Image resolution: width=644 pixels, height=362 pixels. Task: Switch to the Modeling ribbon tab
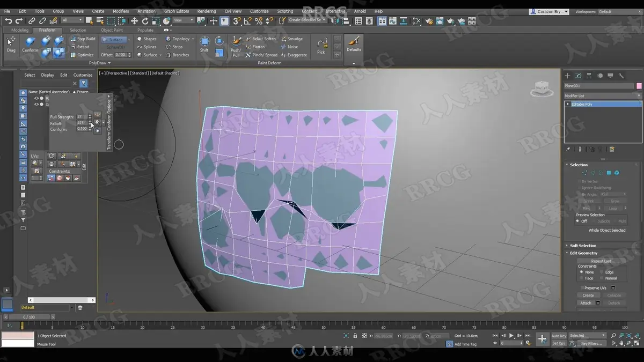pos(20,30)
